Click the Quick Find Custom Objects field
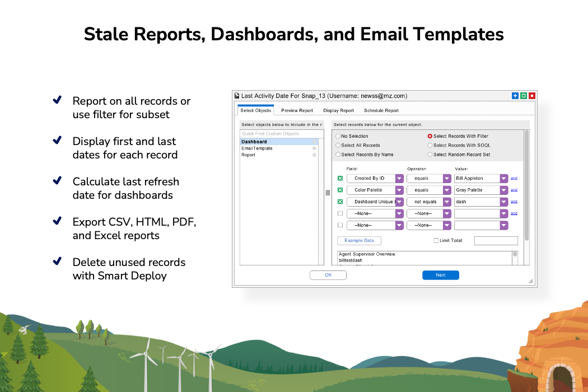588x392 pixels. point(279,134)
